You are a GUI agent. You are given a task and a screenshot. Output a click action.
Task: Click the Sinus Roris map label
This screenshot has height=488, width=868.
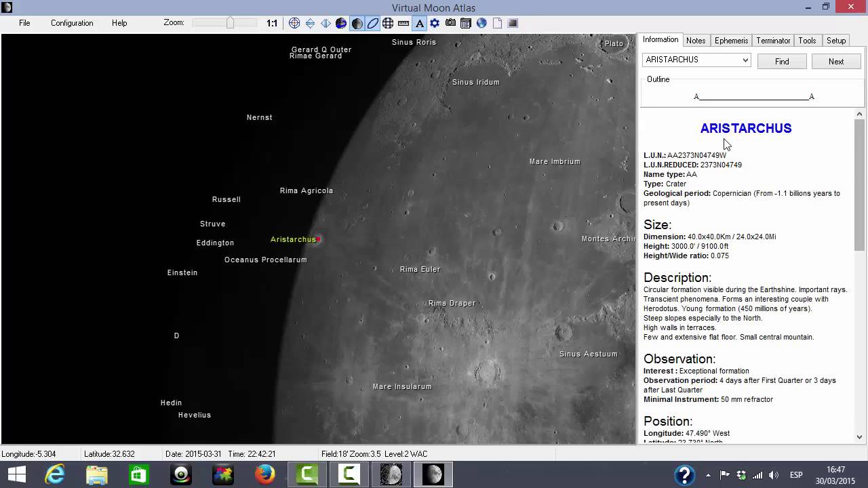pyautogui.click(x=414, y=42)
